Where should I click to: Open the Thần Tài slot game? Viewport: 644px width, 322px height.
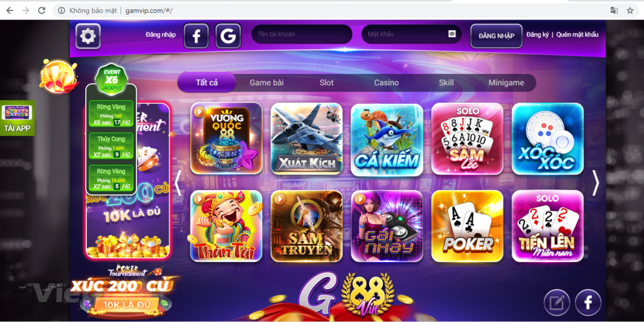[226, 226]
